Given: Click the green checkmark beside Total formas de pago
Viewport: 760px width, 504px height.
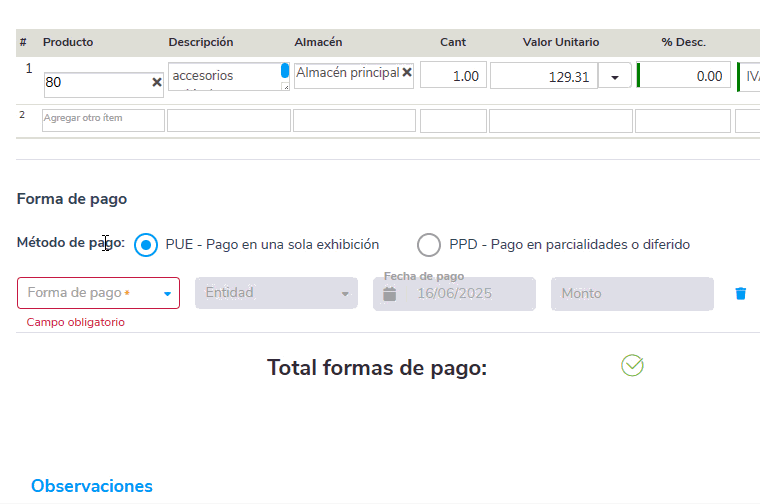Looking at the screenshot, I should [x=632, y=366].
